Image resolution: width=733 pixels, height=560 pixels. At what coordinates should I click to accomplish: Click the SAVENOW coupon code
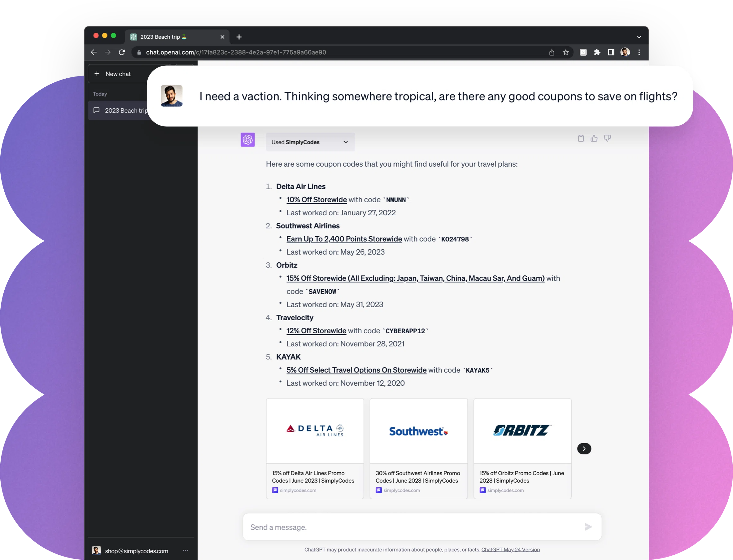point(322,292)
